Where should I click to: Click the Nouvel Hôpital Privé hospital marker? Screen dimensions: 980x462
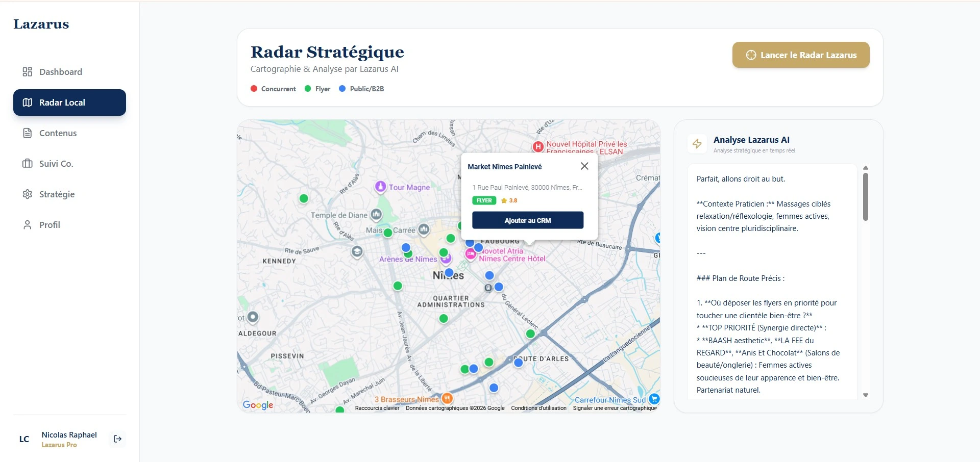click(x=538, y=147)
